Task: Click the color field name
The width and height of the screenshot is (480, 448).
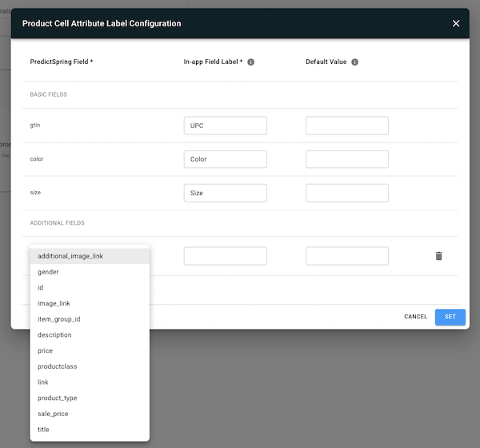Action: tap(37, 159)
